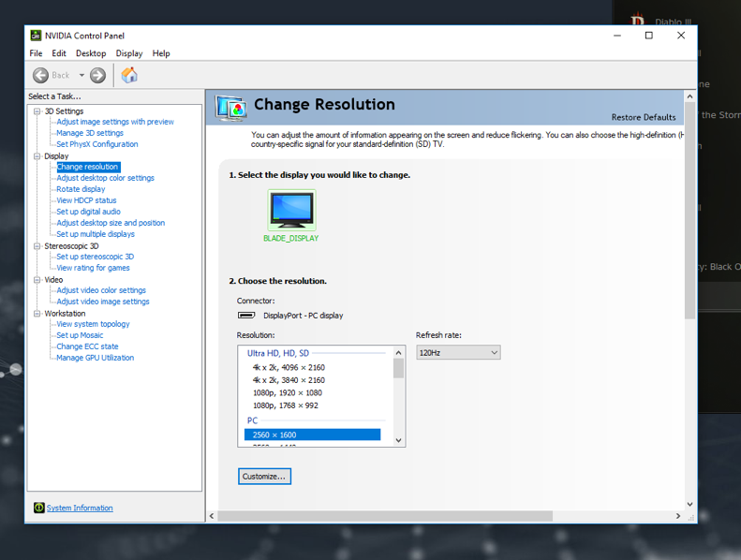
Task: Open Rotate display task
Action: click(x=81, y=189)
